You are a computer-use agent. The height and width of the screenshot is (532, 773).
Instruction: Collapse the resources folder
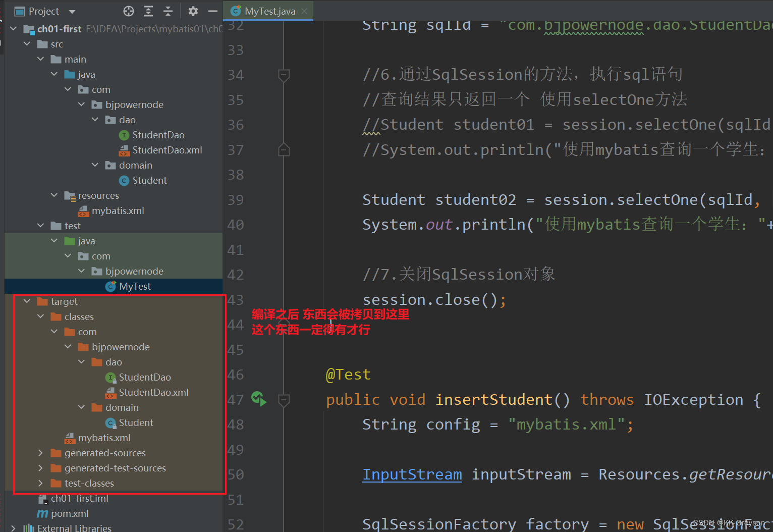tap(54, 195)
